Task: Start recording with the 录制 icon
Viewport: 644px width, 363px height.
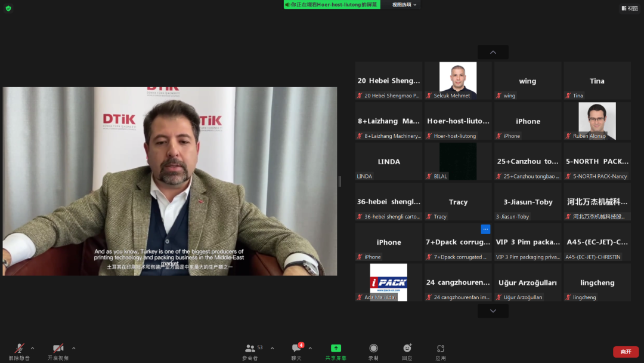Action: tap(373, 348)
